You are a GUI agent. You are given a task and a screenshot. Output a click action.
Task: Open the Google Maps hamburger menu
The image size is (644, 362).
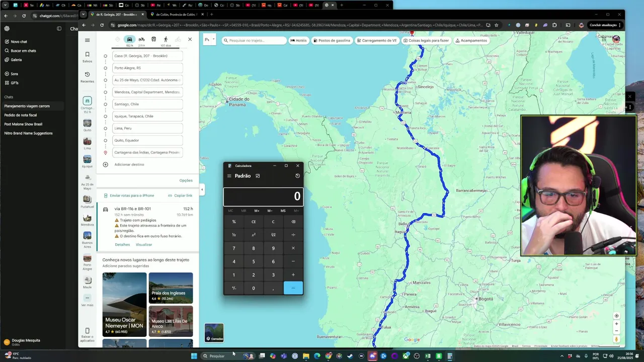[87, 40]
